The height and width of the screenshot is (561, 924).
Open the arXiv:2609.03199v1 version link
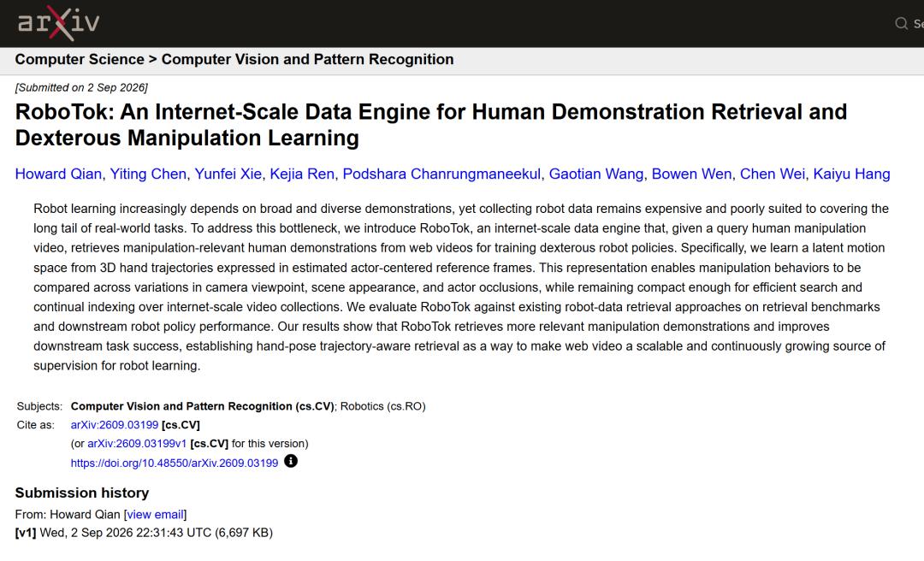coord(137,444)
